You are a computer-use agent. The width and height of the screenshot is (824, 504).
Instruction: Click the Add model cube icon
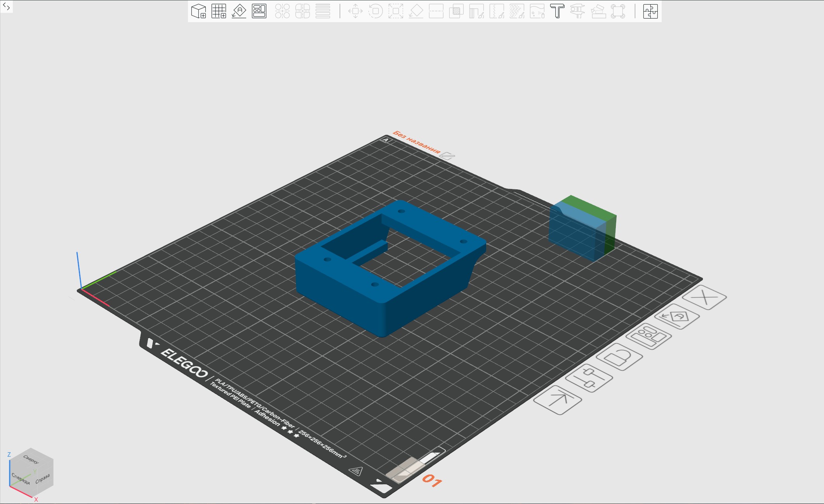tap(198, 11)
